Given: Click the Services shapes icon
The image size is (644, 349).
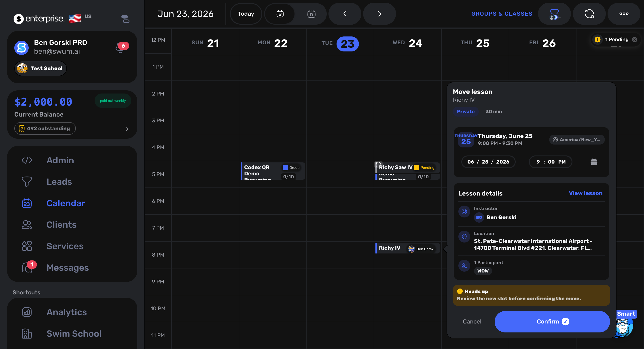Looking at the screenshot, I should click(x=27, y=246).
